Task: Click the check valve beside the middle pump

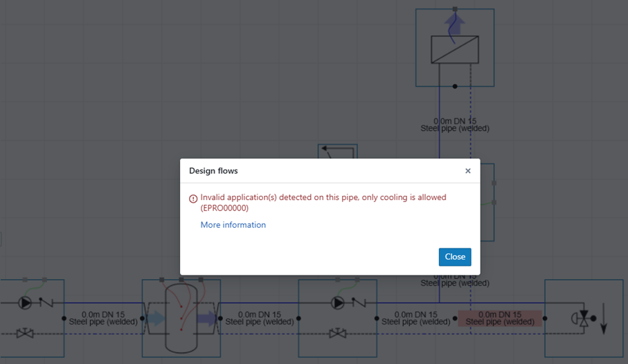Action: [x=357, y=303]
